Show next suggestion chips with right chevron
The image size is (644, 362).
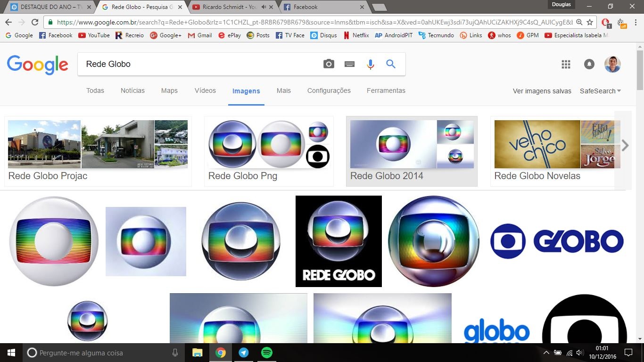coord(625,146)
